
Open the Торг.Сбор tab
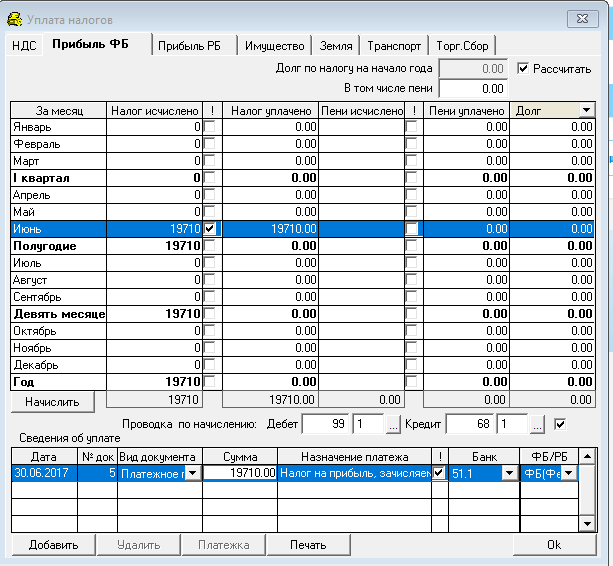(462, 46)
